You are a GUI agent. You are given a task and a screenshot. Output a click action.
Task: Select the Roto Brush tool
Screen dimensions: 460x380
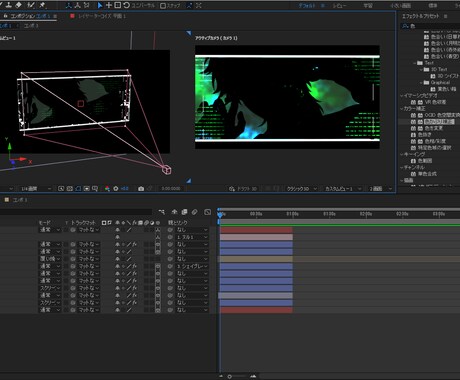coord(31,5)
